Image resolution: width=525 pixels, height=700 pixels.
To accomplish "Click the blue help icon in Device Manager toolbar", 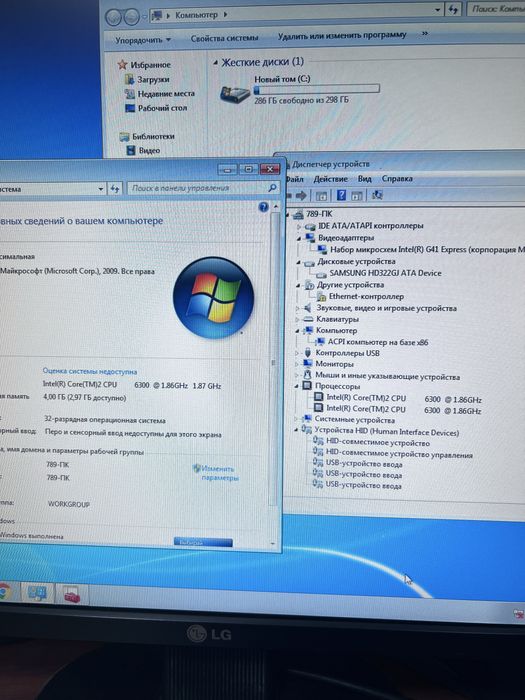I will pyautogui.click(x=342, y=195).
